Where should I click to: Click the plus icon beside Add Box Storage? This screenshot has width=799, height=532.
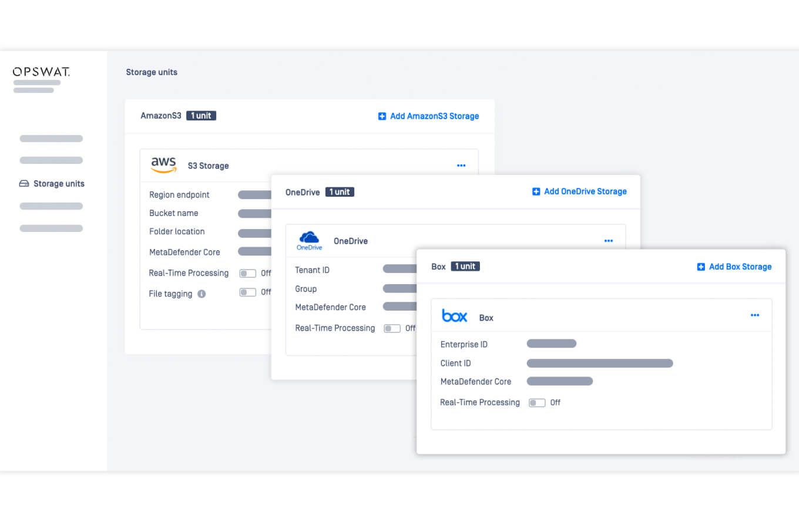tap(700, 267)
